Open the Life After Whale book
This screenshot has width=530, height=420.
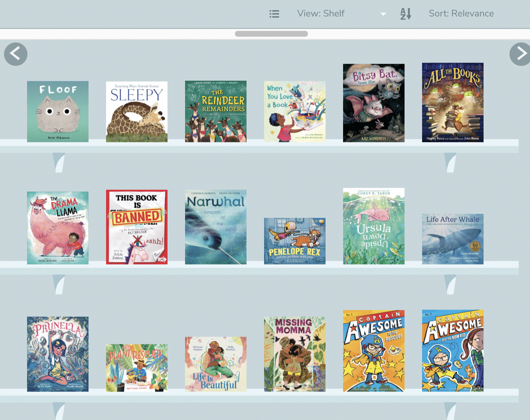(x=453, y=239)
